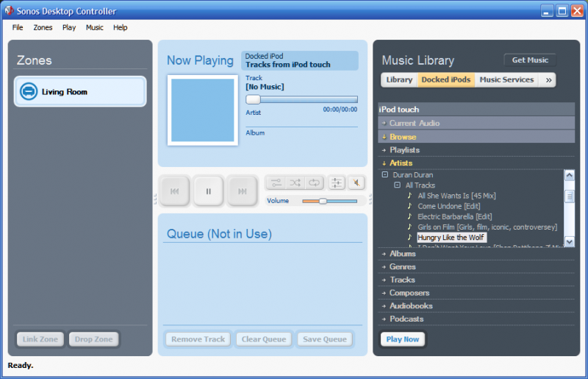
Task: Switch to the Library tab
Action: 399,79
